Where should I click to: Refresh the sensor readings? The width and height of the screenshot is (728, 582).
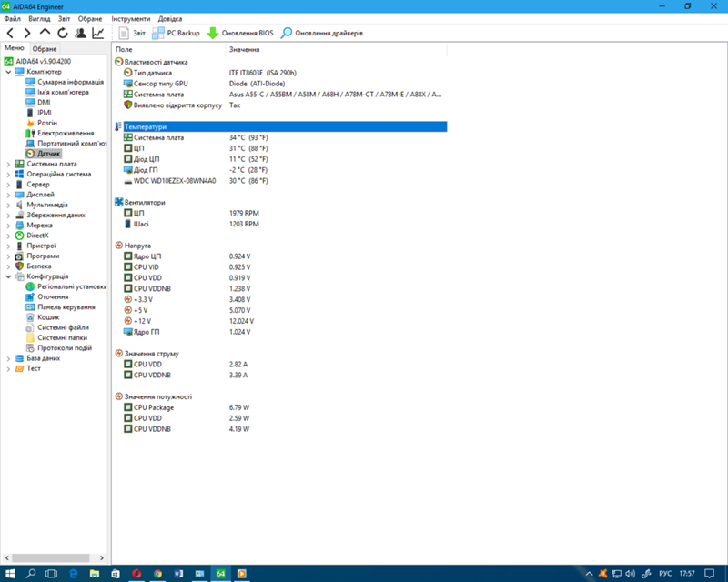(63, 33)
